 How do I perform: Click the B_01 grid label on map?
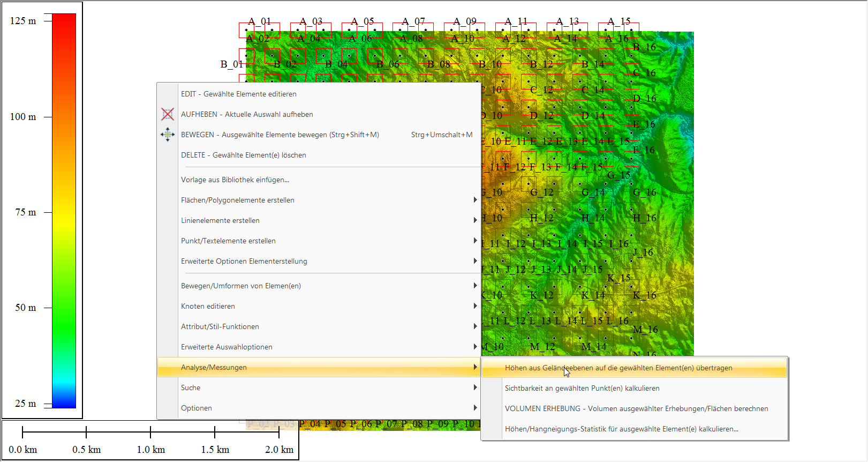[x=232, y=64]
